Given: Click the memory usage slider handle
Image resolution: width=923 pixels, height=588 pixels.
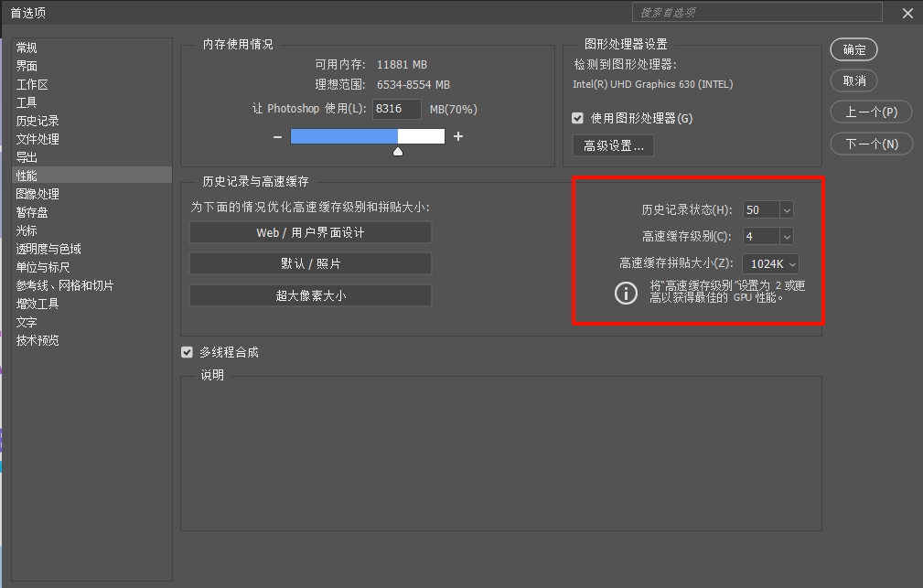Looking at the screenshot, I should (x=398, y=151).
